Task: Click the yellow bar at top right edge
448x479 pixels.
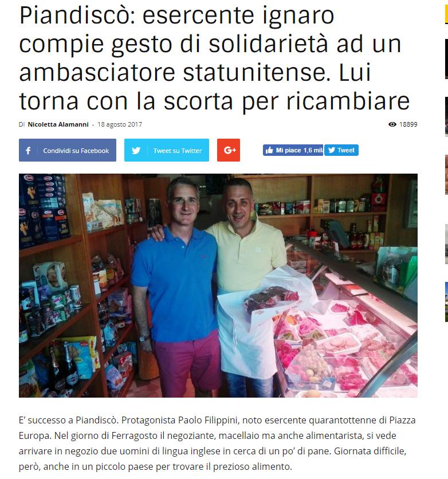Action: 446,14
